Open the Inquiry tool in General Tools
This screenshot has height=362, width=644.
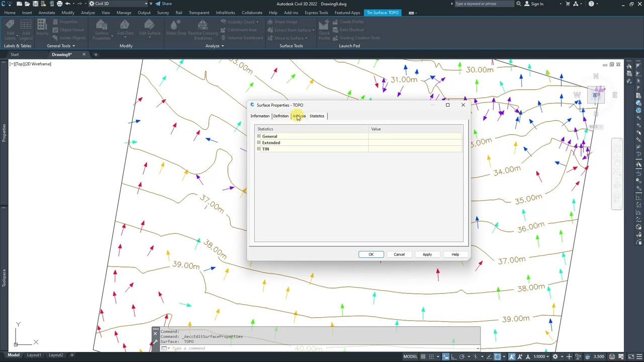(x=42, y=28)
